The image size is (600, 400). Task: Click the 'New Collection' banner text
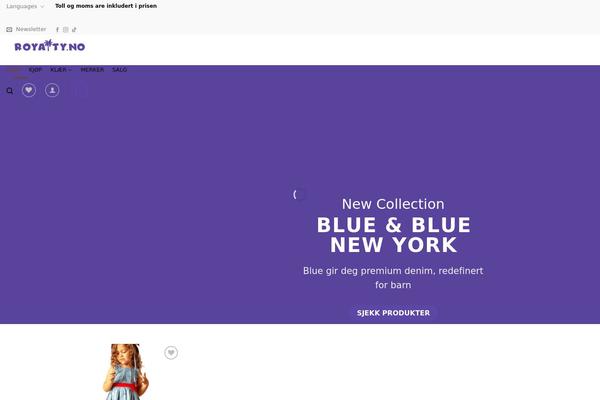[393, 204]
